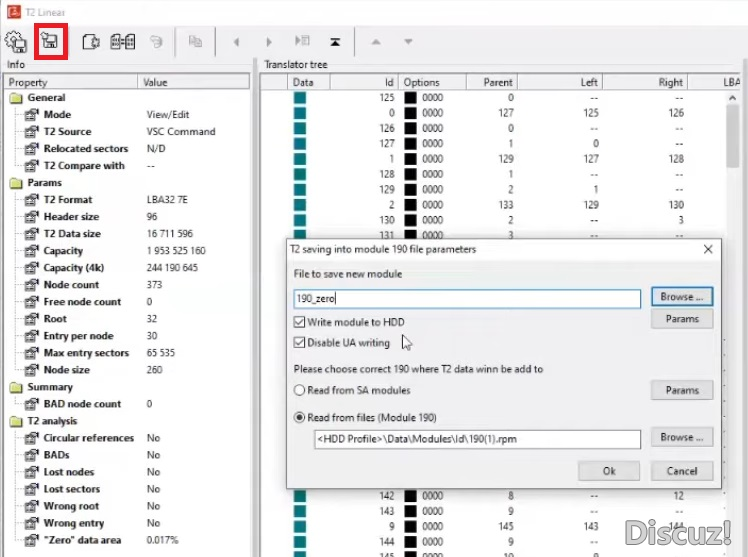Click the Node count property icon
748x557 pixels.
click(31, 285)
